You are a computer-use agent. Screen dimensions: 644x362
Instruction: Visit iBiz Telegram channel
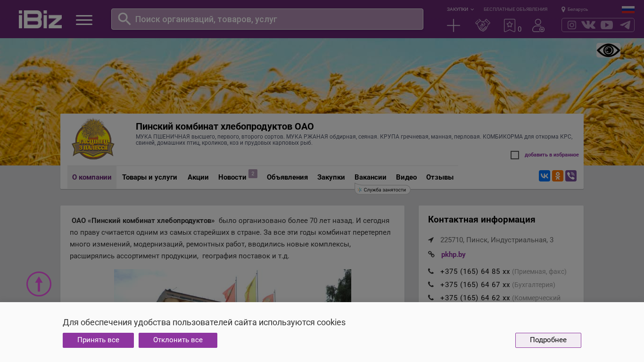[625, 25]
